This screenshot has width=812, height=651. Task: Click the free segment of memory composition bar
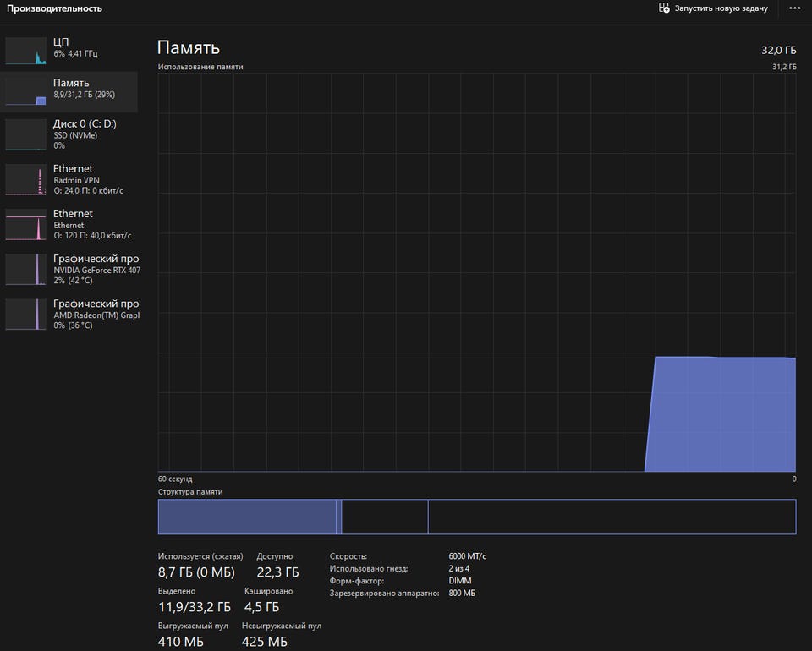pyautogui.click(x=611, y=517)
